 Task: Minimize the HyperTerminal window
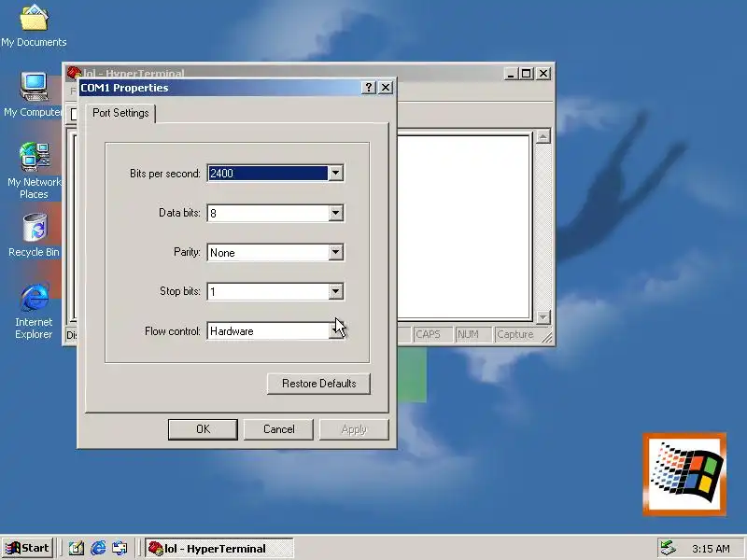(511, 74)
